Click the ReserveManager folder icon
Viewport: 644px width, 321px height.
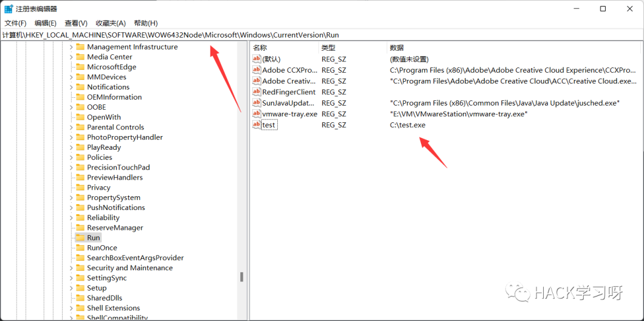[x=80, y=228]
